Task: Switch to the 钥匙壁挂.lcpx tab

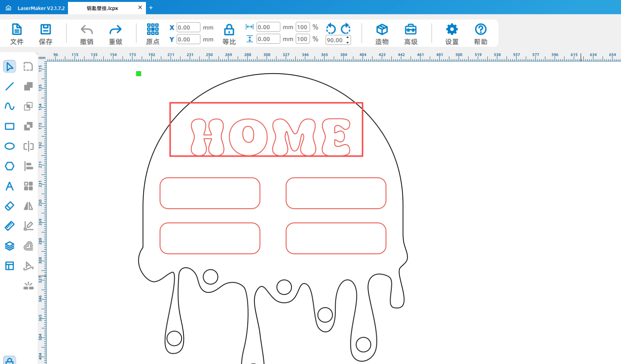Action: (x=102, y=8)
